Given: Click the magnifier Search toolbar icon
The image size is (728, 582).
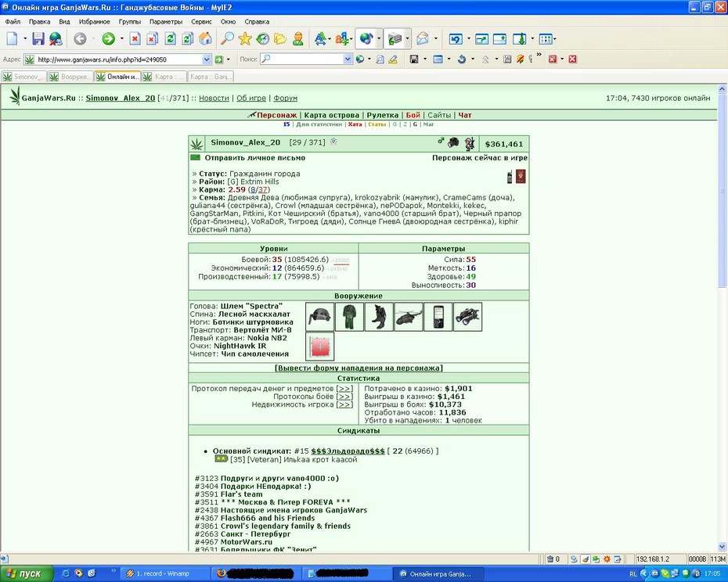Looking at the screenshot, I should pos(226,39).
